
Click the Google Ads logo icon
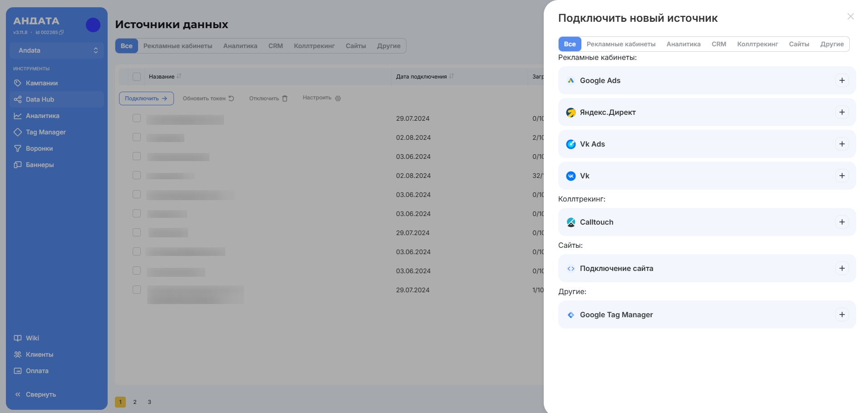coord(571,81)
